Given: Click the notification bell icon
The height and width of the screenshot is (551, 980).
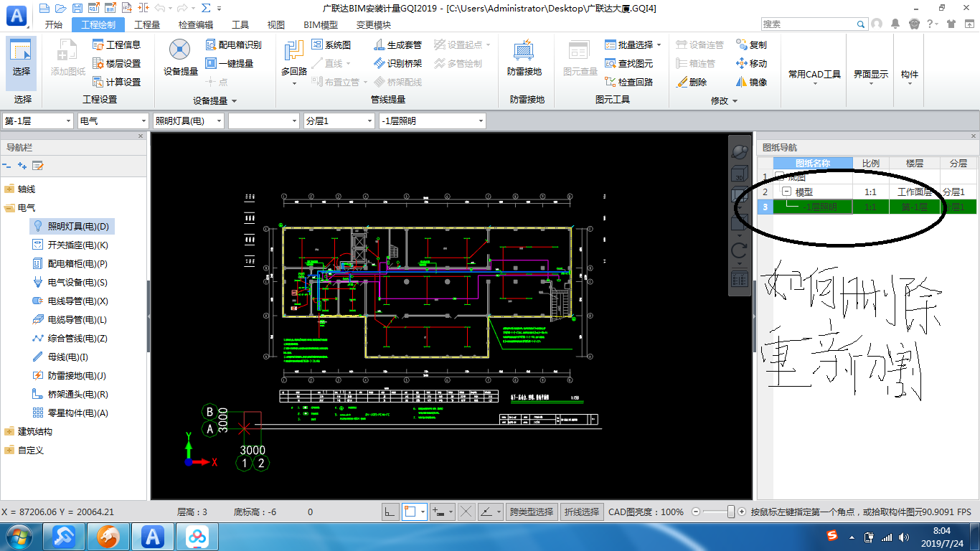Looking at the screenshot, I should click(895, 24).
